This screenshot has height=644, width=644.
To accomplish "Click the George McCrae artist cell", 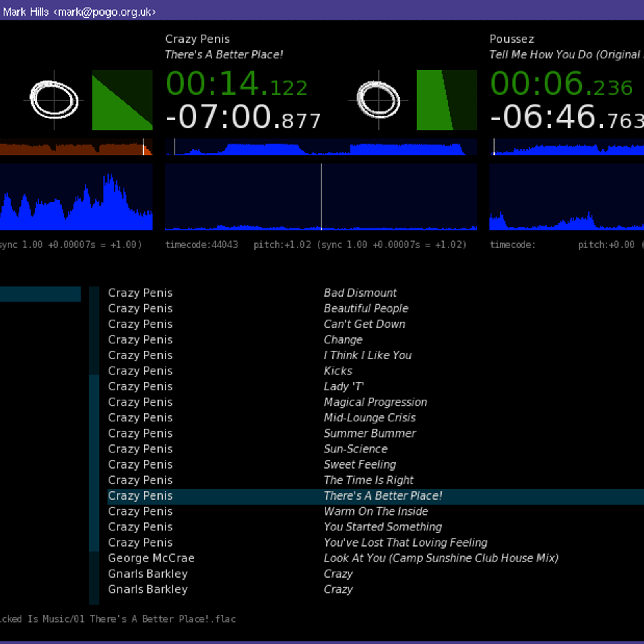I will 151,558.
